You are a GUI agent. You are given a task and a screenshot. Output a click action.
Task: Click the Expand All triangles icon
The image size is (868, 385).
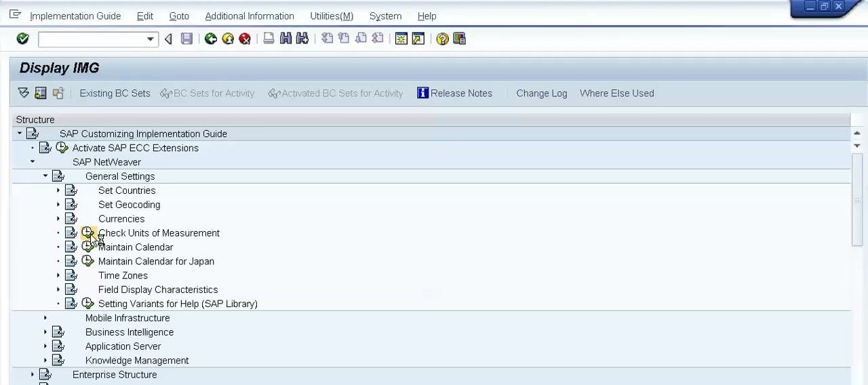[x=23, y=93]
